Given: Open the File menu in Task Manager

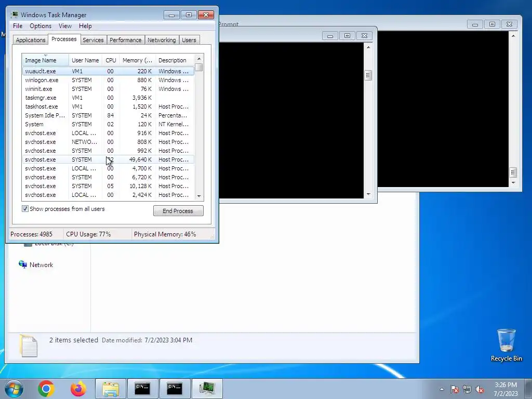Looking at the screenshot, I should [x=18, y=26].
